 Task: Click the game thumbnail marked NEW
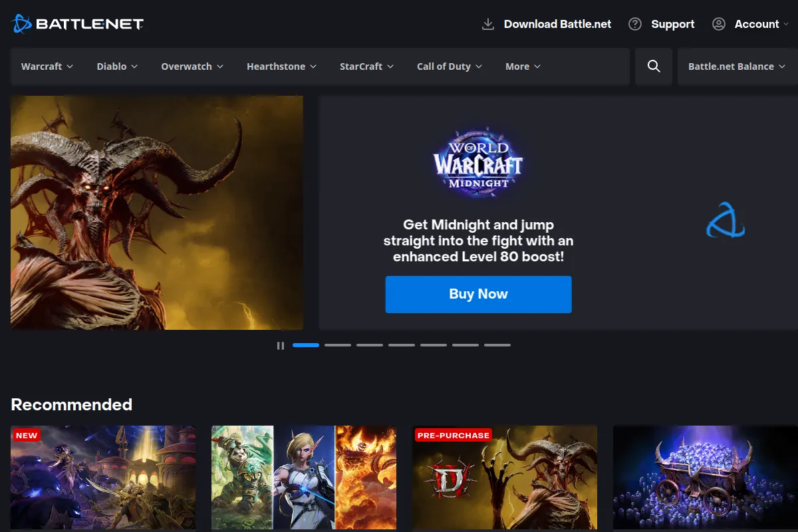102,477
